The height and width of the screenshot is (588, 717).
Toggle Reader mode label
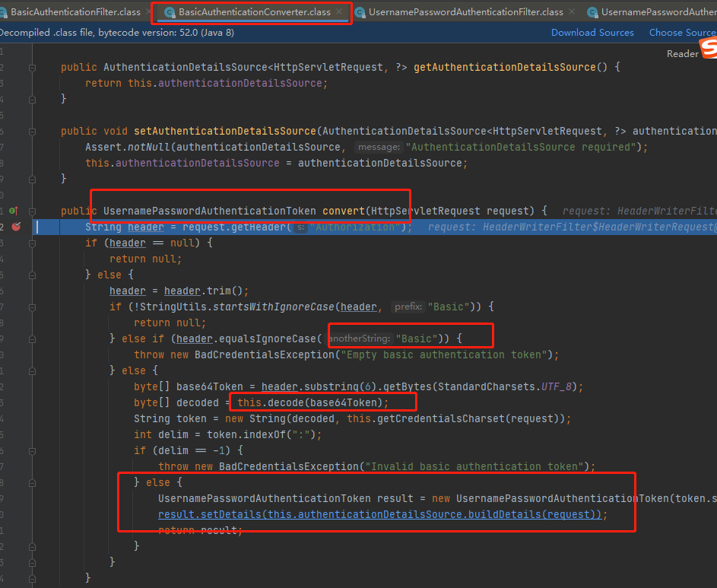[682, 53]
